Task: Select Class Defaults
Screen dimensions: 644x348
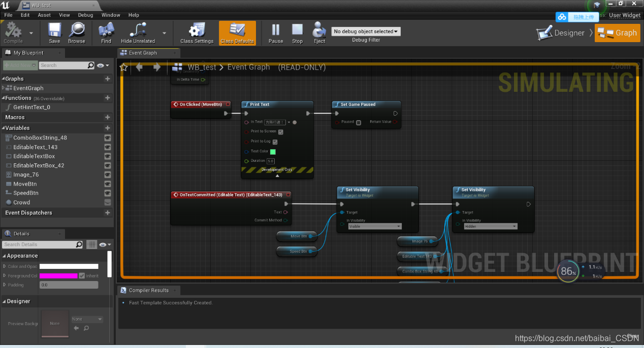Action: (237, 32)
